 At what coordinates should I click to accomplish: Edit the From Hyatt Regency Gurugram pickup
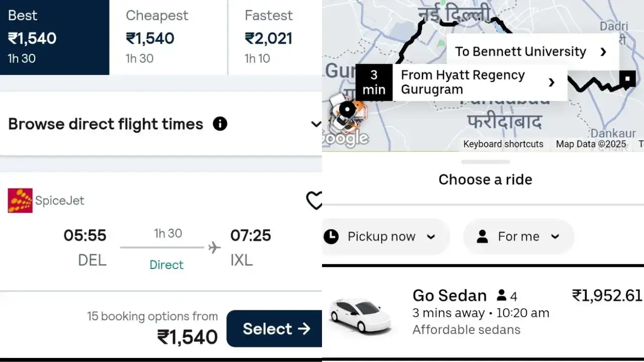463,82
